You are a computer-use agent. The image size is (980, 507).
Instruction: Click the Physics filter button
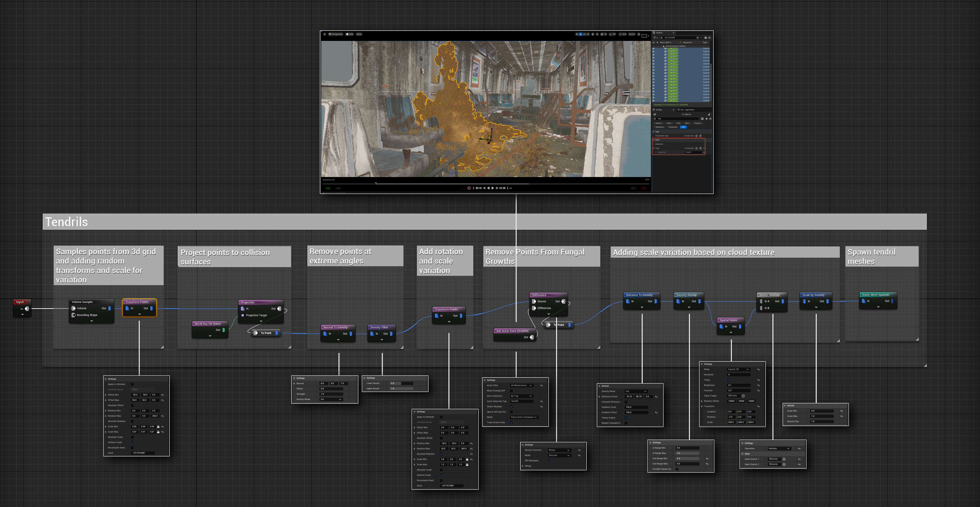[x=698, y=123]
